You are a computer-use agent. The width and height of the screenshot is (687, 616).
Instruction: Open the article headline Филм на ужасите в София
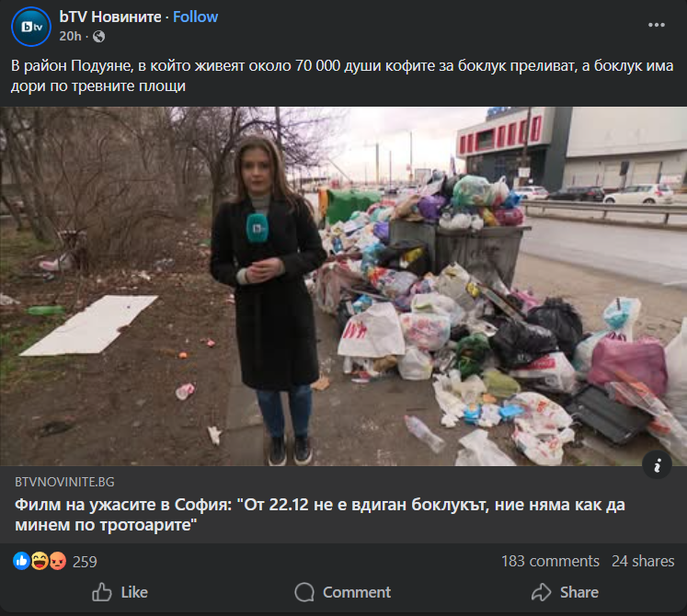320,515
